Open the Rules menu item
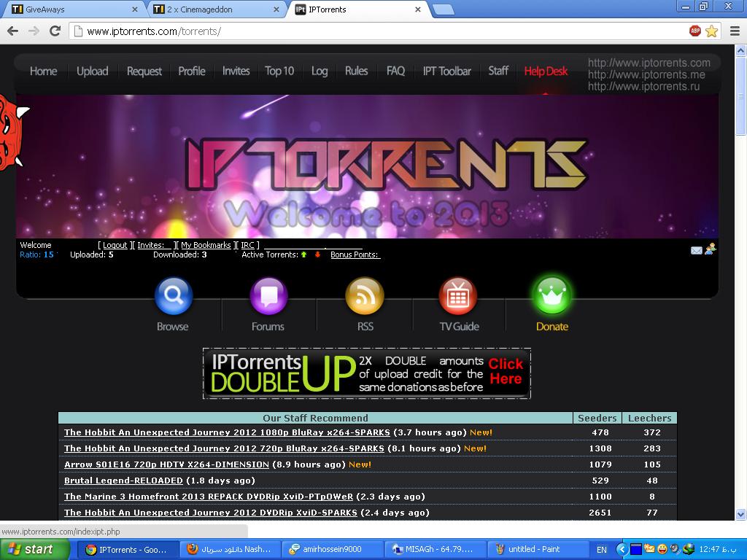 [356, 71]
